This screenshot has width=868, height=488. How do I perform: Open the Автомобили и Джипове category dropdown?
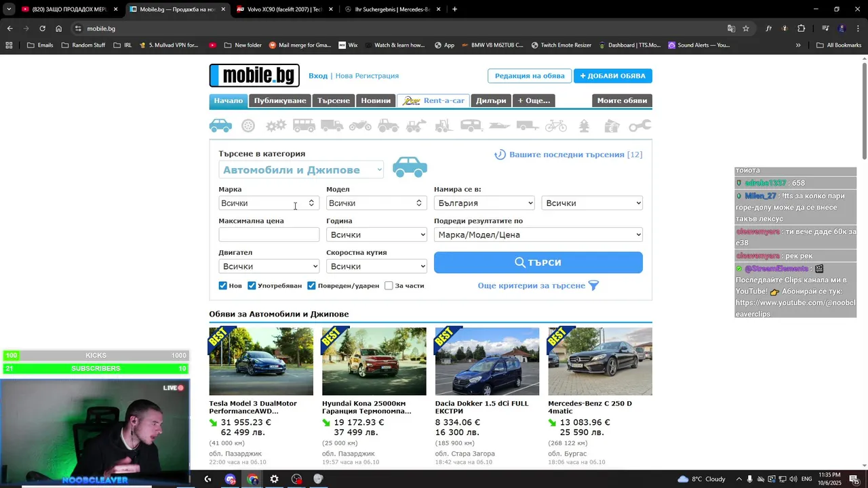click(301, 170)
